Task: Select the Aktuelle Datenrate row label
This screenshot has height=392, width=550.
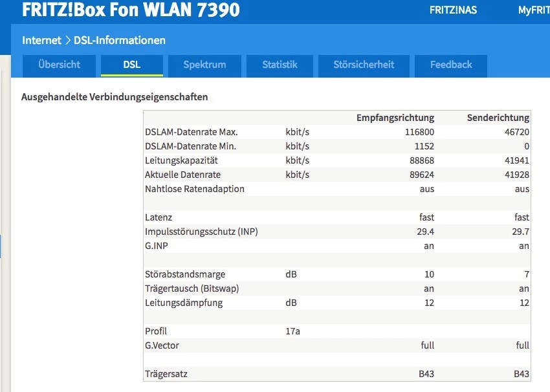Action: [x=182, y=175]
